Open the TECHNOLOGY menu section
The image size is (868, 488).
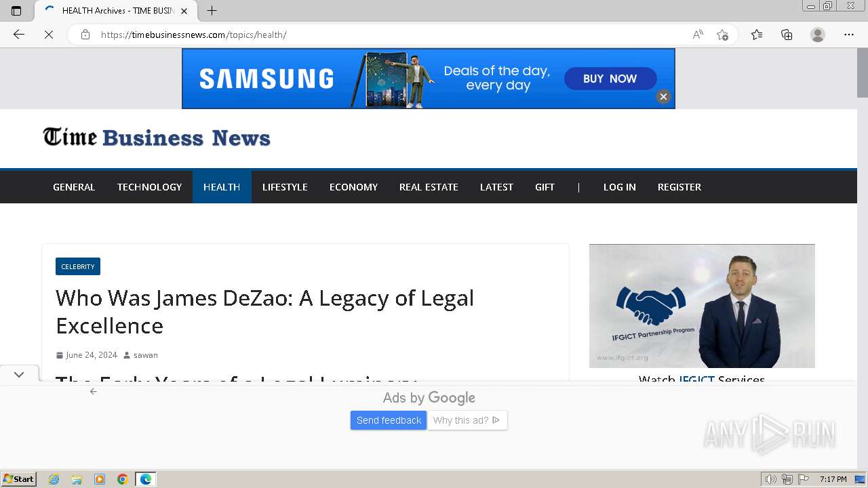coord(149,187)
